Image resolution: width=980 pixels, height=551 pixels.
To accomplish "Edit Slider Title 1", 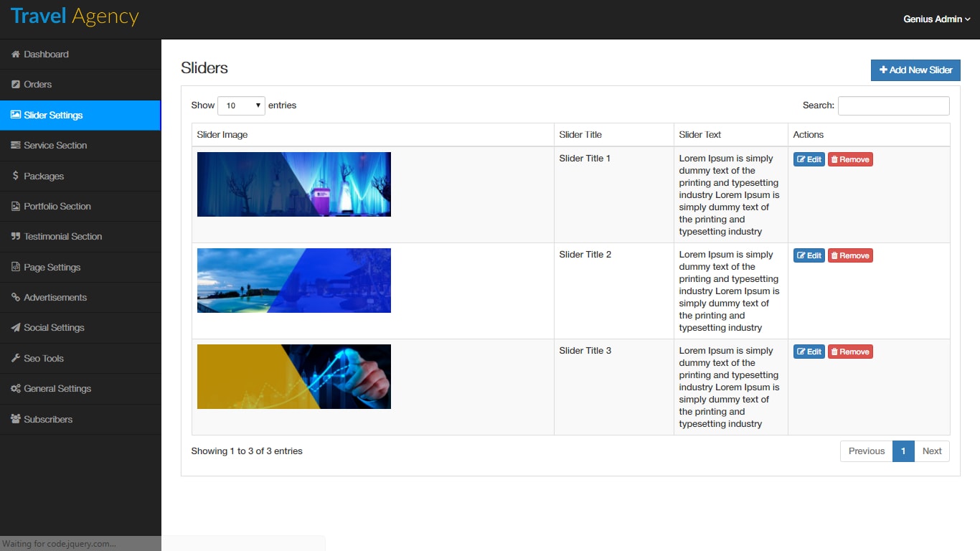I will click(809, 159).
